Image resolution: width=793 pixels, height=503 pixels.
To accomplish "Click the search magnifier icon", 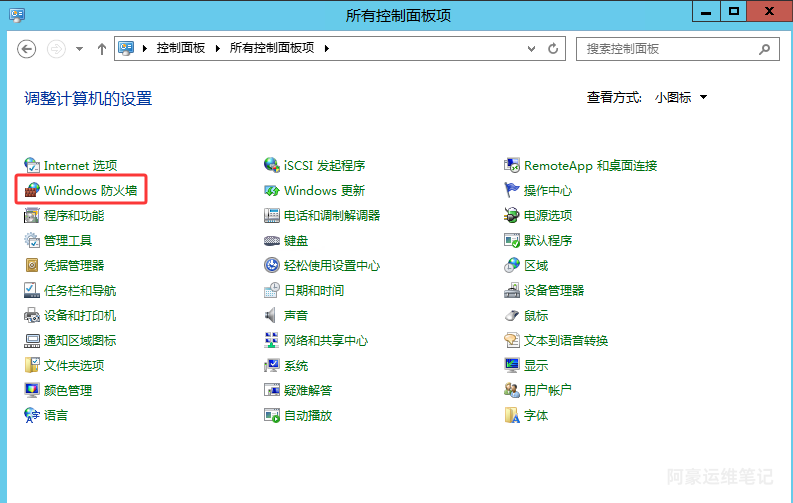I will click(765, 49).
